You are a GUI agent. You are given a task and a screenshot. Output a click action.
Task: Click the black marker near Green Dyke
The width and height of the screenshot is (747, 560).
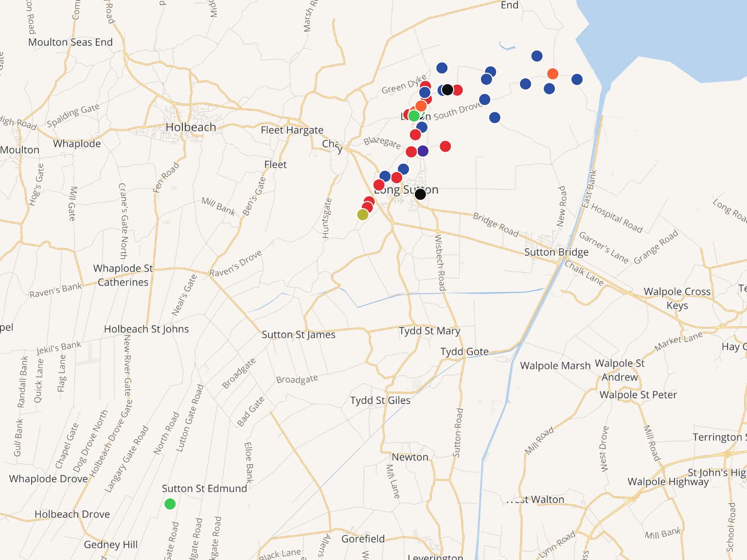pyautogui.click(x=447, y=90)
